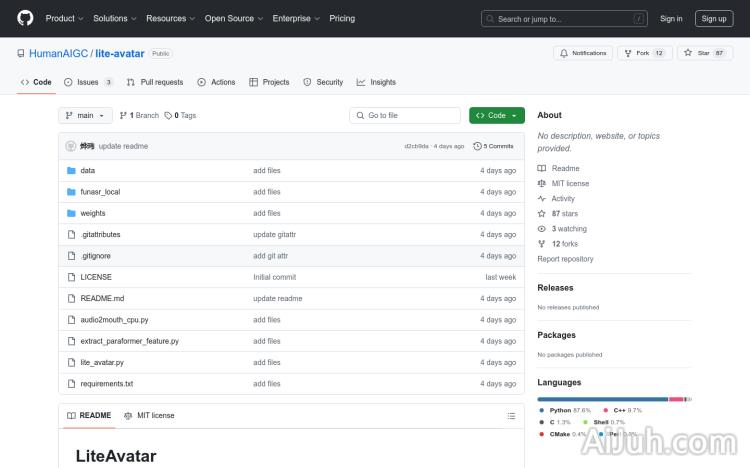750x468 pixels.
Task: Click the GitHub logo icon
Action: (25, 18)
